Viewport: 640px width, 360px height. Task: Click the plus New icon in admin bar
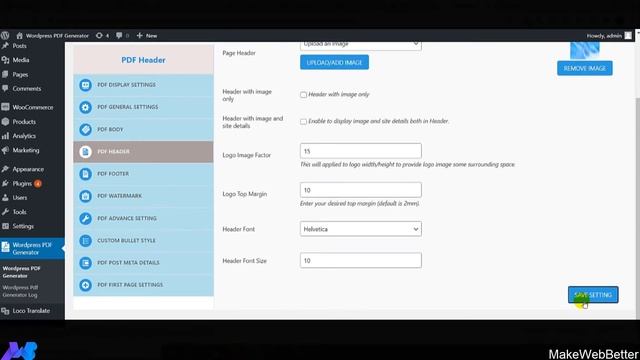click(x=140, y=36)
